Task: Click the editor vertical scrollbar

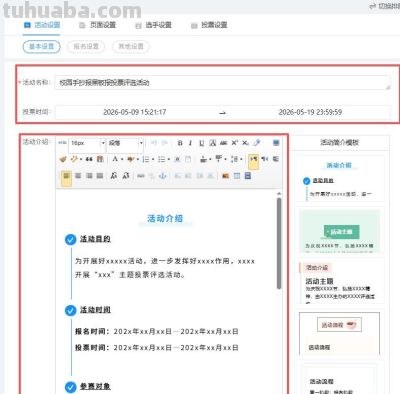Action: (279, 243)
